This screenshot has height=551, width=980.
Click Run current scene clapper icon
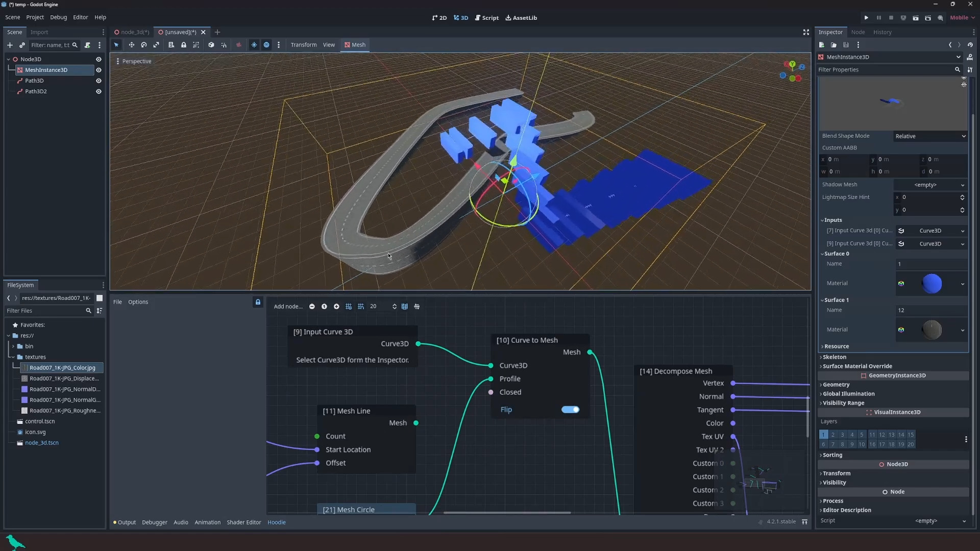916,18
